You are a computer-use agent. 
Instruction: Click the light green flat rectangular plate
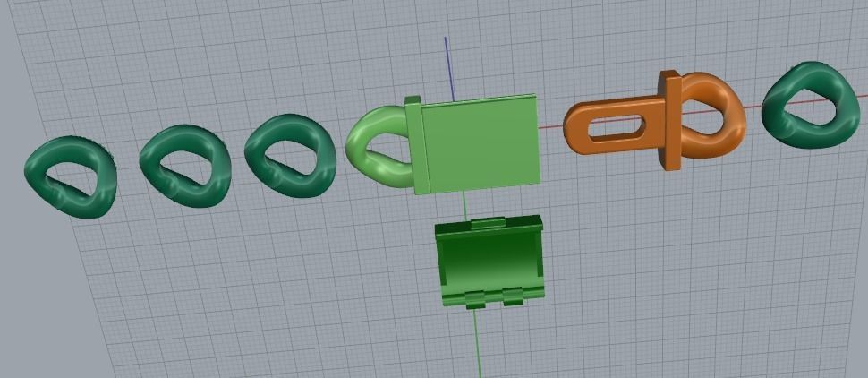(480, 144)
